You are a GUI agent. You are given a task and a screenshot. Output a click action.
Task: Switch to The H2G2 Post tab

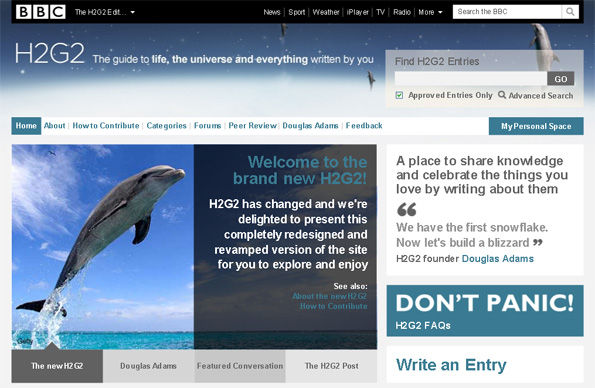click(x=331, y=366)
